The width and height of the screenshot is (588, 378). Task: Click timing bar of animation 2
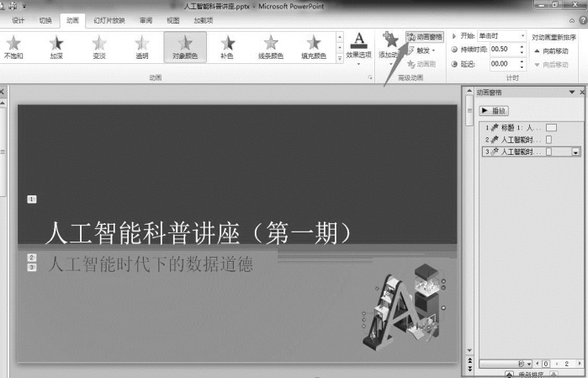click(548, 140)
